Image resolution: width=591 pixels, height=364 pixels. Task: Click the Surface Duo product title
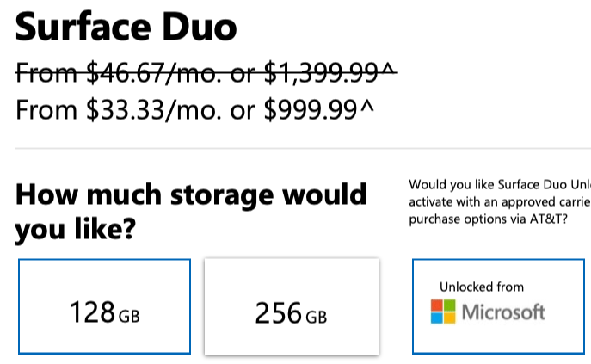[126, 28]
